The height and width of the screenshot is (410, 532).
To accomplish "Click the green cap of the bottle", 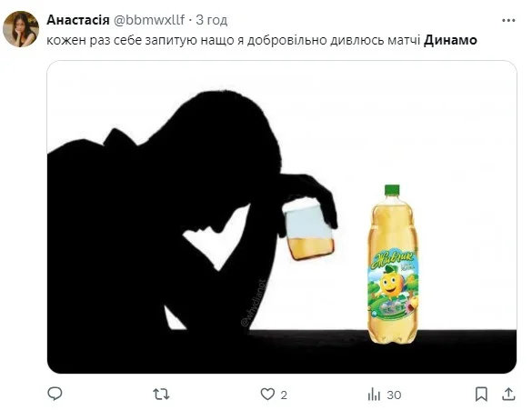I will point(392,190).
